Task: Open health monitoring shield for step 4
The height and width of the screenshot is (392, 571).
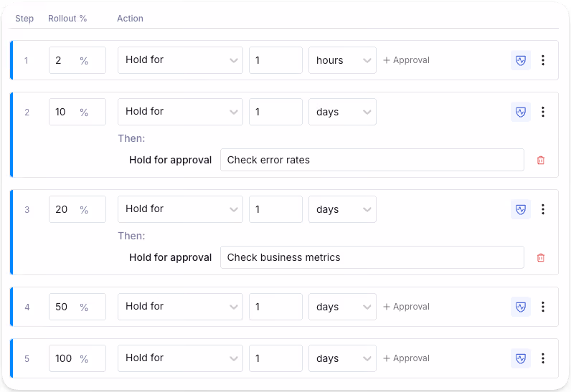Action: point(520,307)
